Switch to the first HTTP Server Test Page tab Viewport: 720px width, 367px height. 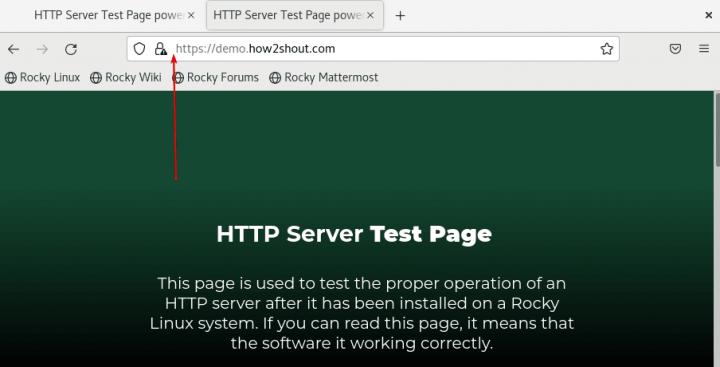(x=109, y=15)
